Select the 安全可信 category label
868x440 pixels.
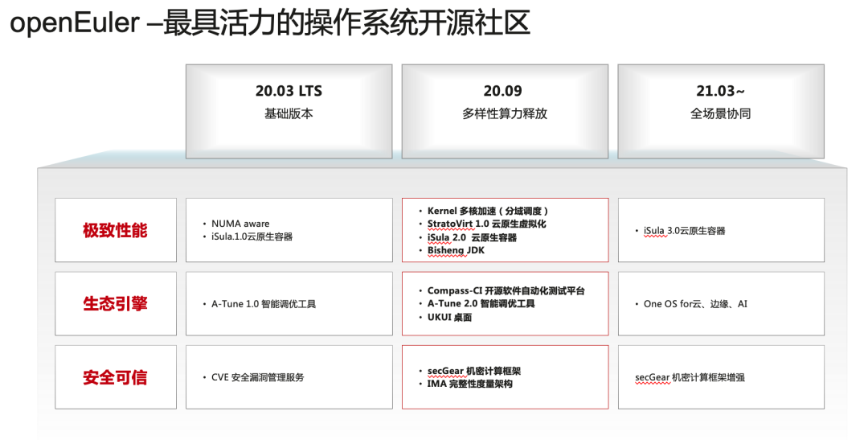(x=115, y=377)
